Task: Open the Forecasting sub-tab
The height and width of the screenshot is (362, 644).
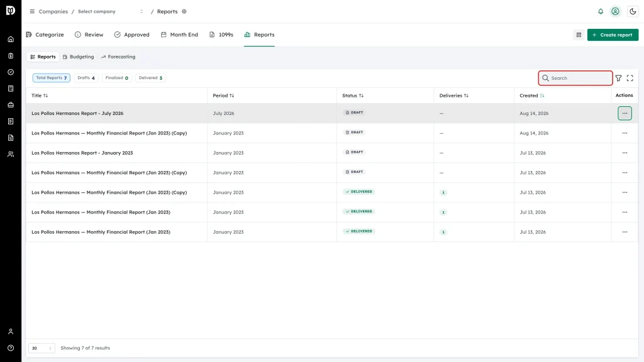Action: click(118, 57)
